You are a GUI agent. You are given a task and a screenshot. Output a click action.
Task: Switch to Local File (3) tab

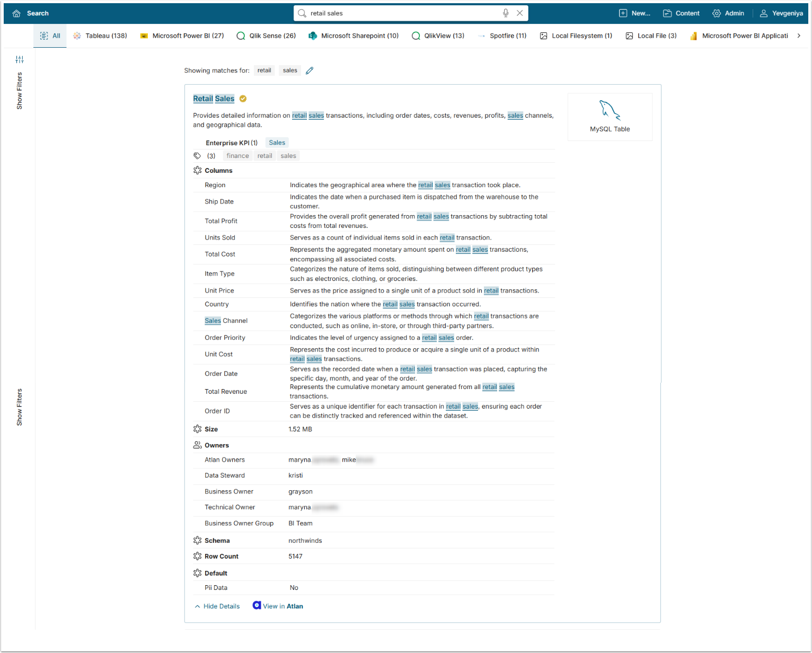651,36
